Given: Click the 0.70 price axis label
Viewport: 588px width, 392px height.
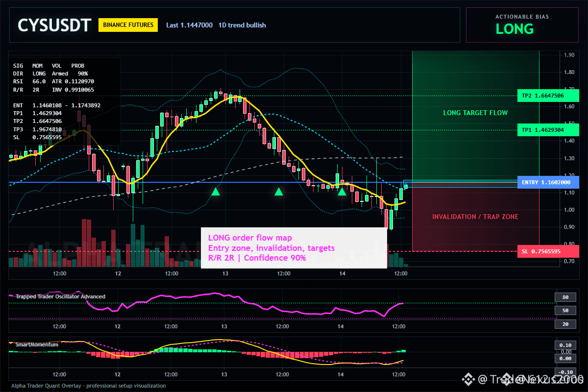Looking at the screenshot, I should coord(568,262).
